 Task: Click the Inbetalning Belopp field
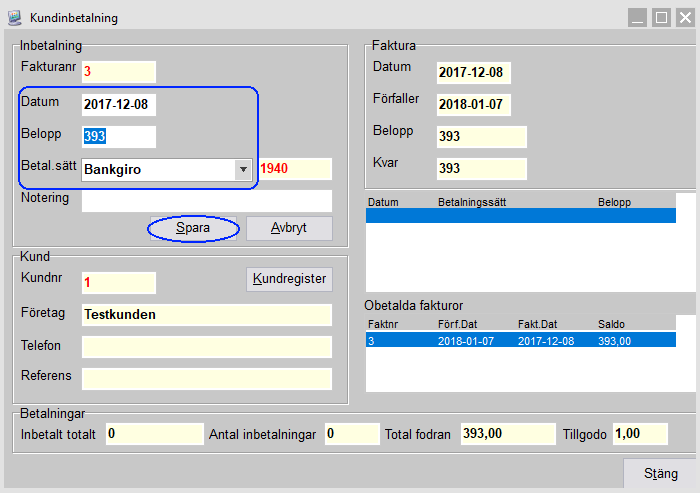tap(119, 137)
